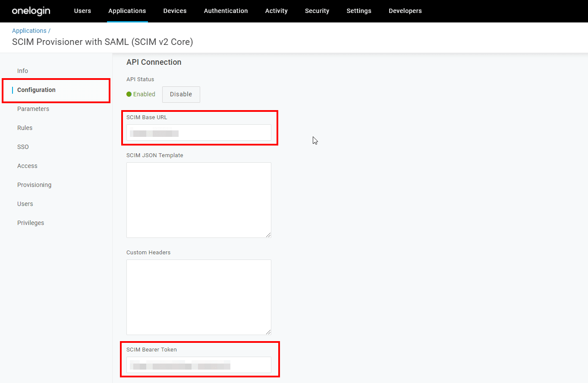Switch to the Info tab
This screenshot has height=383, width=588.
click(x=22, y=71)
